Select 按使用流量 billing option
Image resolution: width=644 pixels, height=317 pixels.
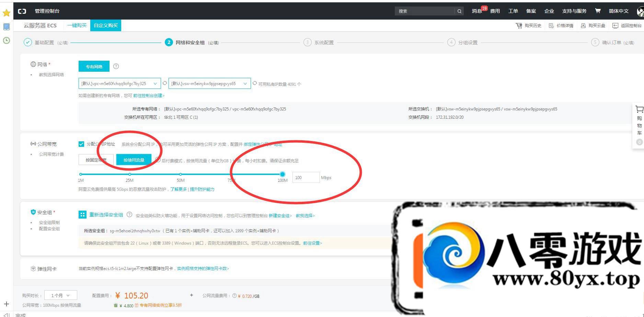(134, 160)
